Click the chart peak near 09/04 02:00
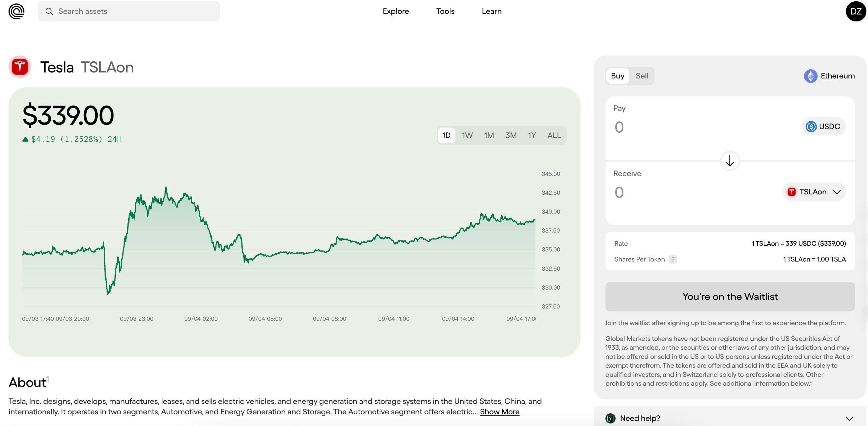868x426 pixels. point(166,187)
